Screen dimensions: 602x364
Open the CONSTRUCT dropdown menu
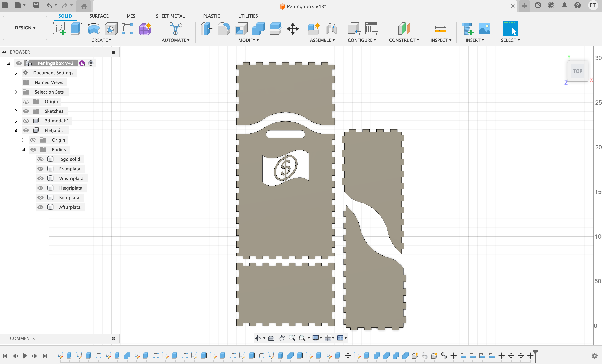pyautogui.click(x=404, y=40)
